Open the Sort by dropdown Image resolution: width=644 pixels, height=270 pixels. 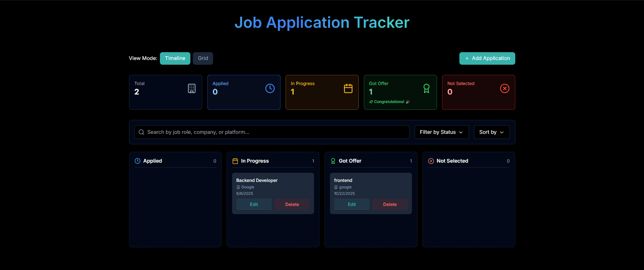click(x=492, y=132)
